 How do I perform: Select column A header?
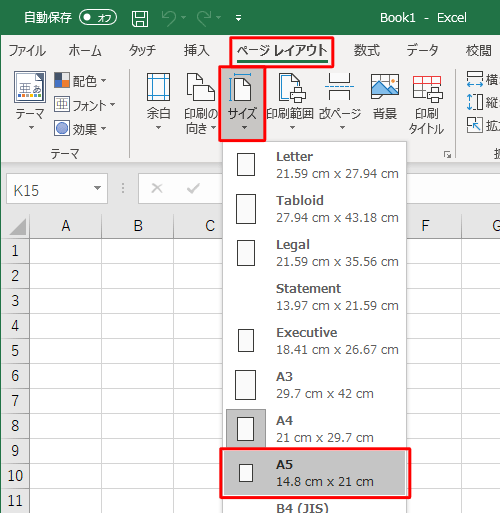pos(66,226)
